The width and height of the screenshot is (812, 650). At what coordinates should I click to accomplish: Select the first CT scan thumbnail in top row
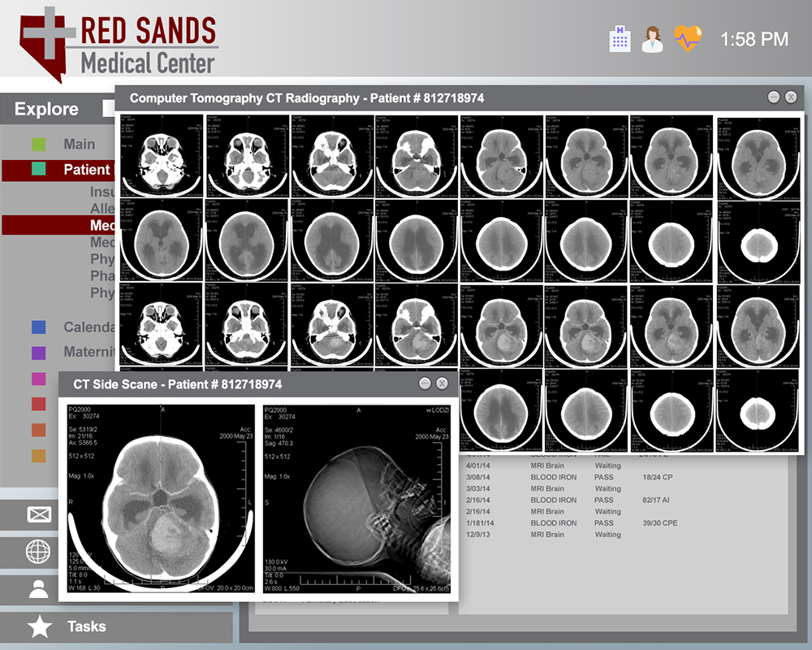(161, 156)
